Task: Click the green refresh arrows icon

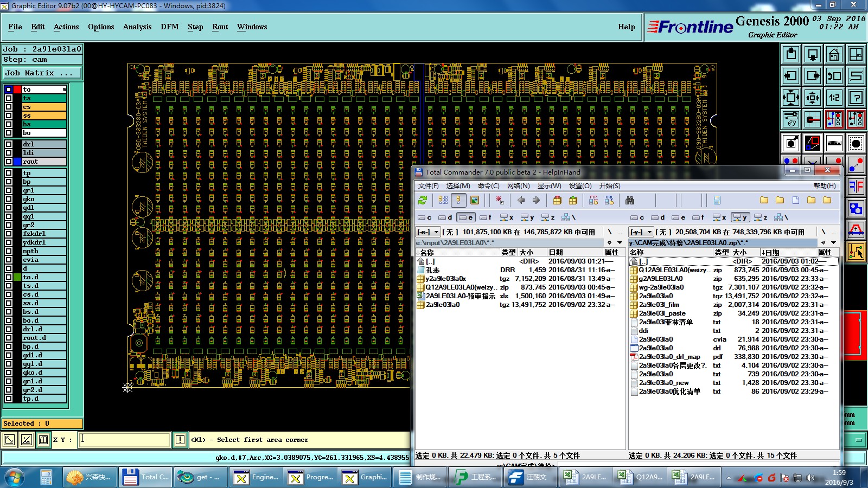Action: pos(423,201)
